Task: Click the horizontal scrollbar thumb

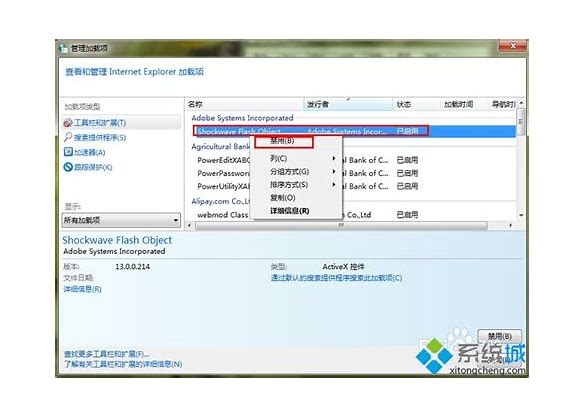Action: click(341, 225)
